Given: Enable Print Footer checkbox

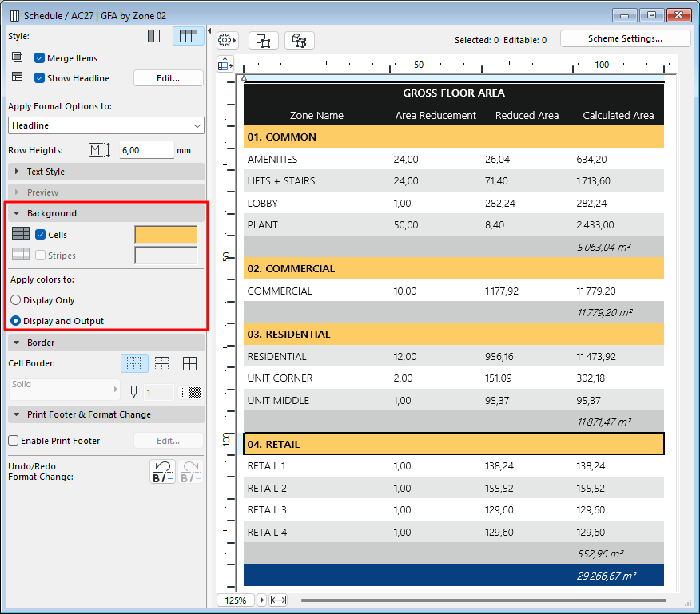Looking at the screenshot, I should [x=14, y=441].
